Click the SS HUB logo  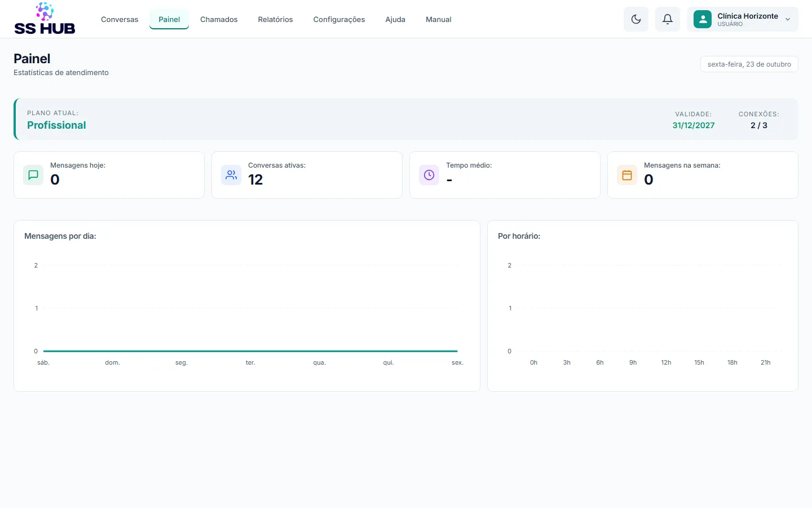45,19
